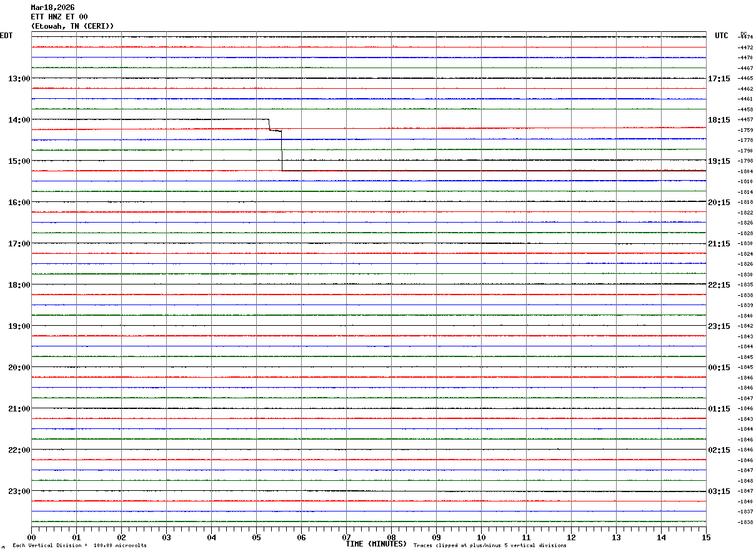Click the DC offset value "-4458"
Viewport: 756px width, 554px height.
[x=745, y=109]
